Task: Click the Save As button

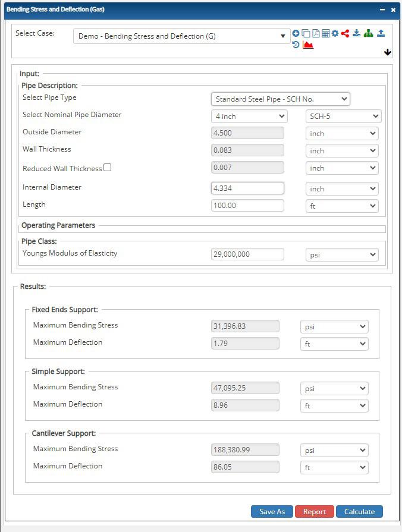Action: [x=272, y=512]
